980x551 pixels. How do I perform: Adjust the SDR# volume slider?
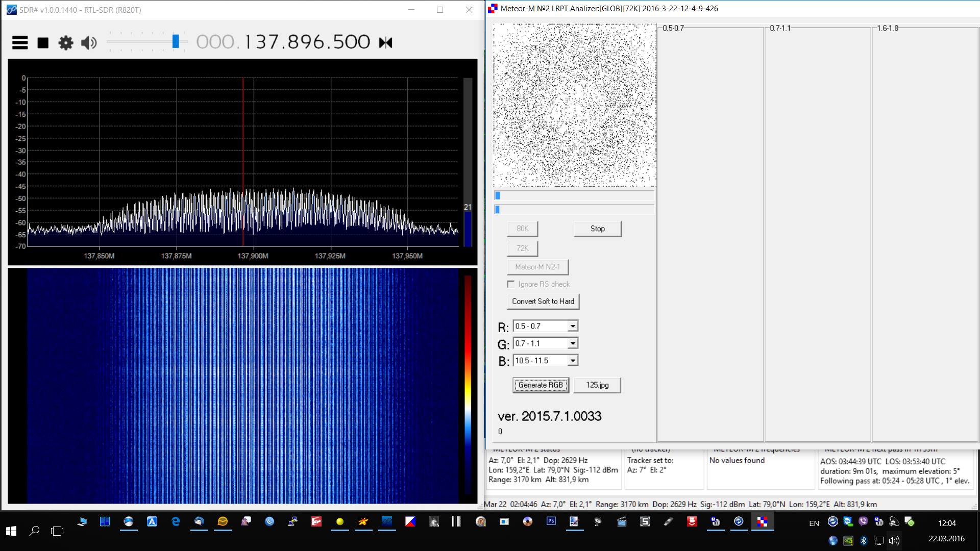click(x=176, y=42)
